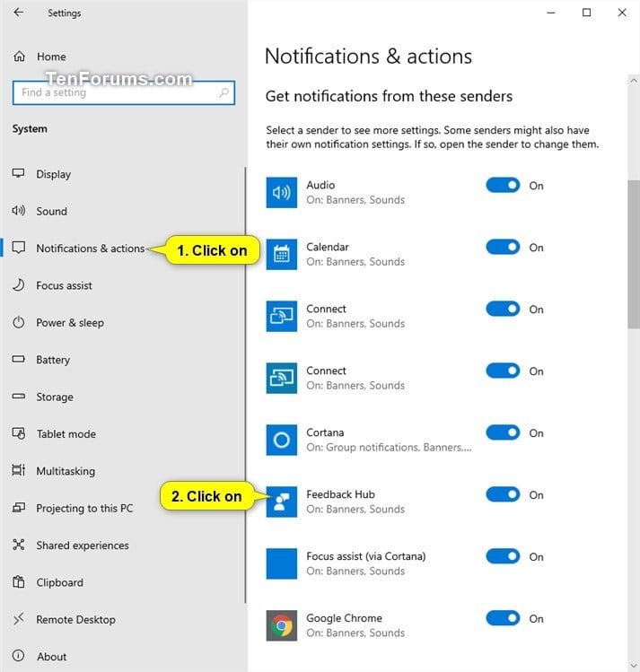The height and width of the screenshot is (672, 640).
Task: Open Focus assist settings page
Action: tap(64, 285)
